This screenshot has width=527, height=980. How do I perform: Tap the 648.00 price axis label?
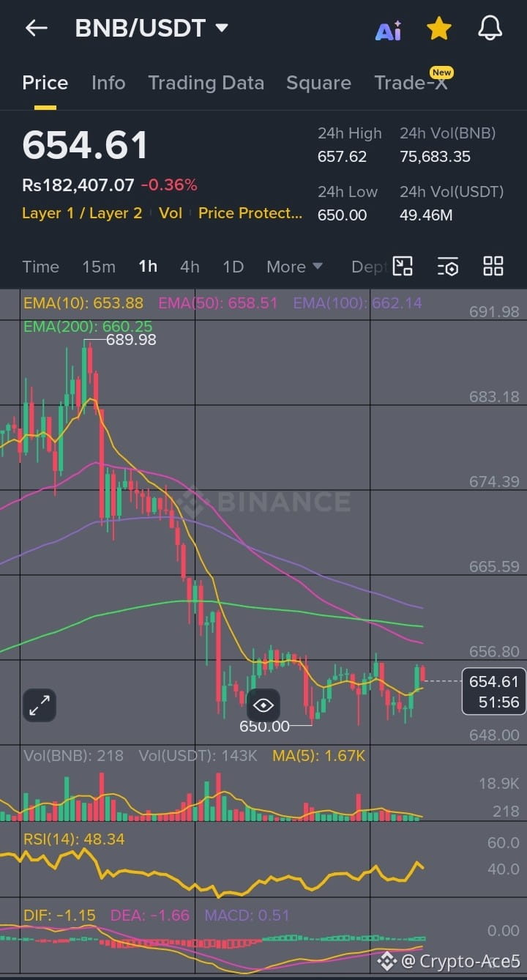coord(494,734)
